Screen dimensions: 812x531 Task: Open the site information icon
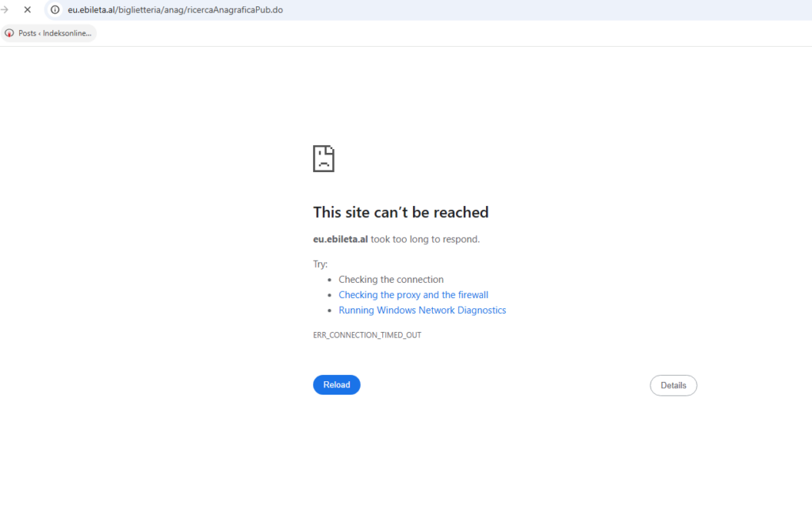tap(55, 10)
